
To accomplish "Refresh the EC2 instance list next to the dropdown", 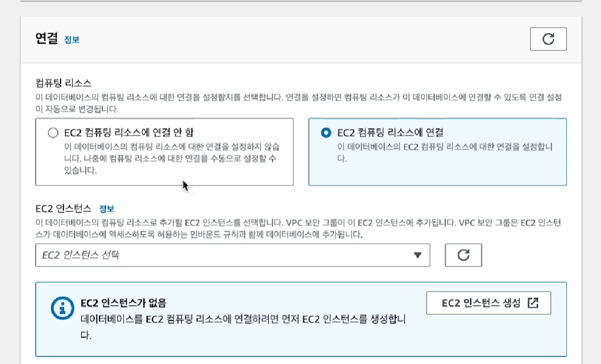I will click(463, 255).
